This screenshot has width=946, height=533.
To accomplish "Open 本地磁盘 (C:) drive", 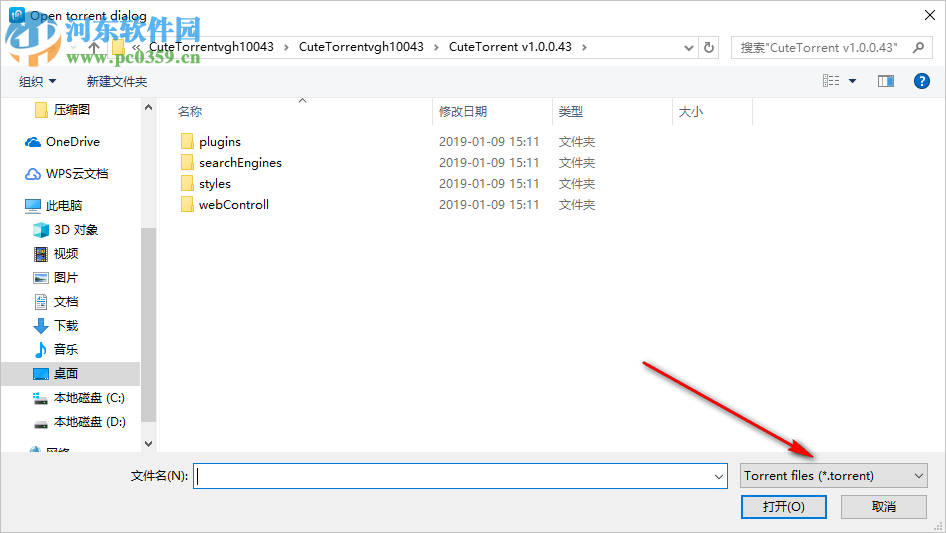I will coord(89,398).
